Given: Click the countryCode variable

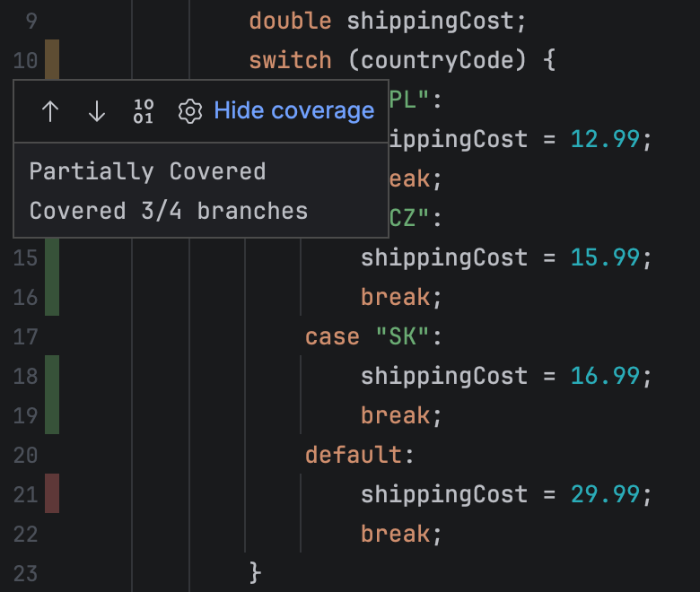Looking at the screenshot, I should 437,60.
